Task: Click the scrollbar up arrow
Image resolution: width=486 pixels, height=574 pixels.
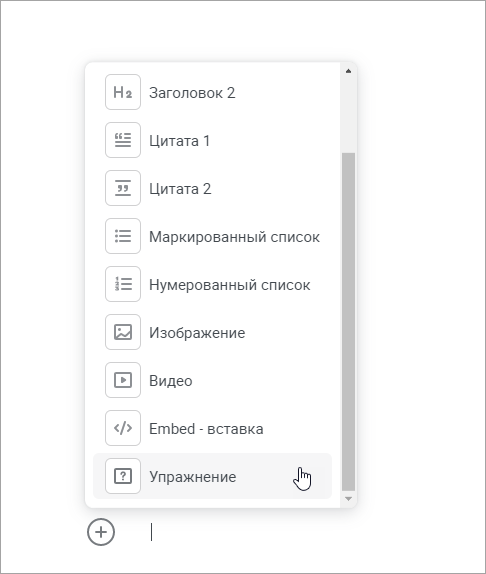Action: (x=348, y=71)
